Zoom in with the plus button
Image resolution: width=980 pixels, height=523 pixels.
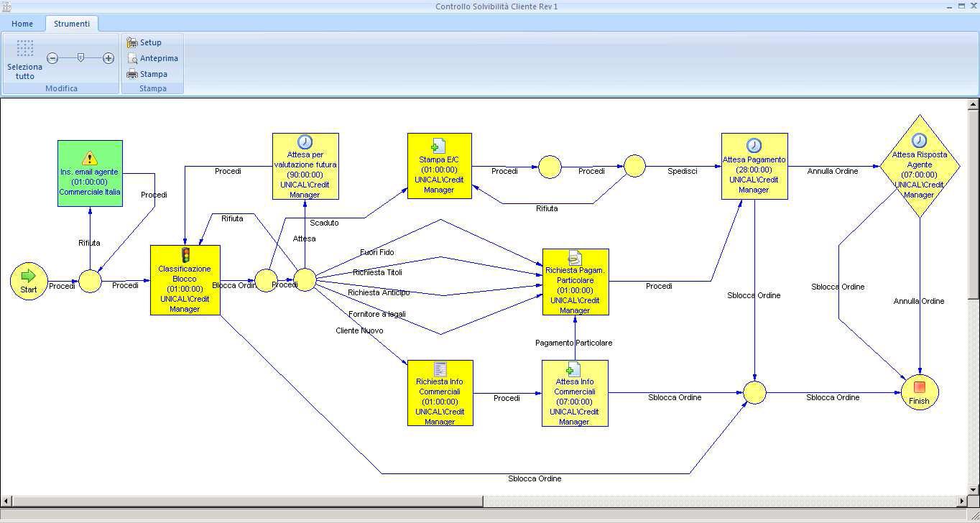point(108,58)
